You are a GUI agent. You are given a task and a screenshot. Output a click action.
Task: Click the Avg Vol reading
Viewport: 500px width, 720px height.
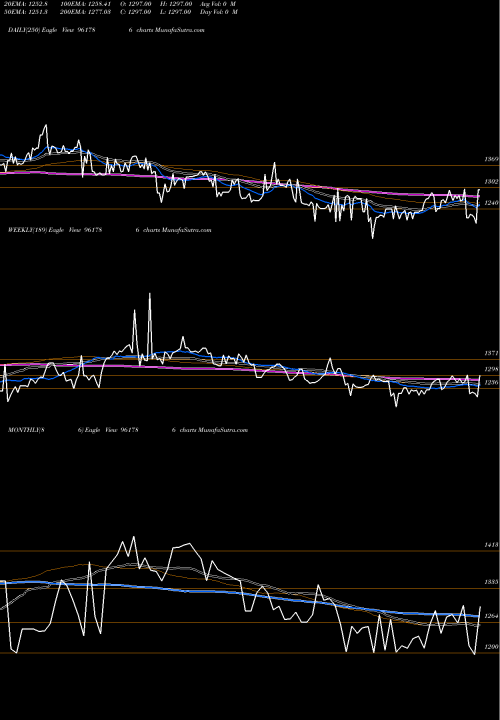tap(218, 4)
